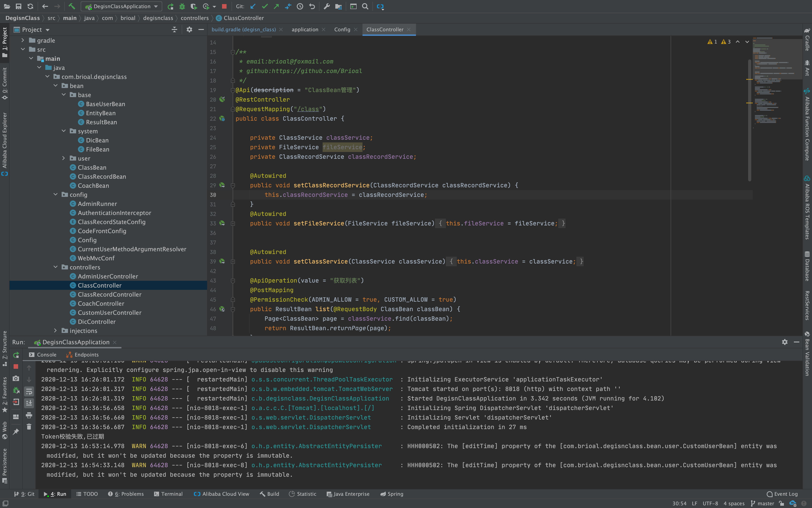Expand folded setFileService method at line 33
Screen dimensions: 812x508
click(x=233, y=223)
